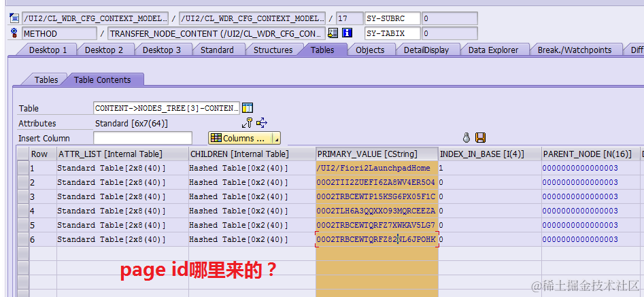Click the second /UI2/CL_WDR_CFG_CONTEXT_MODEL field
Viewport: 644px width, 297px height.
tap(252, 18)
